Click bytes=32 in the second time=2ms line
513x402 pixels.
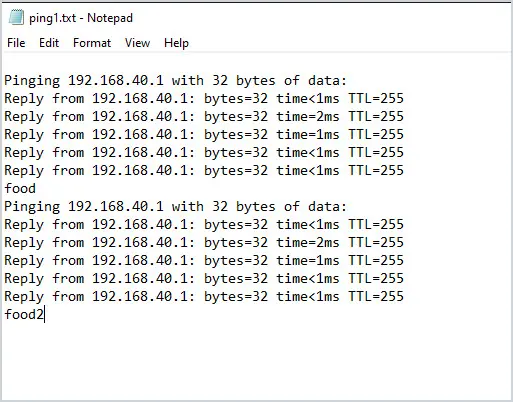coord(236,243)
